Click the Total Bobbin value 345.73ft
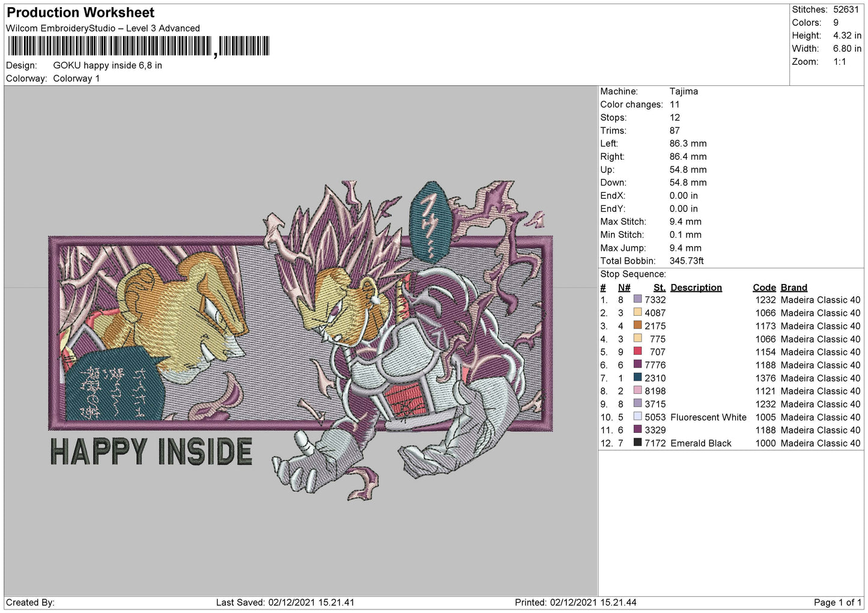The width and height of the screenshot is (868, 613). tap(687, 261)
